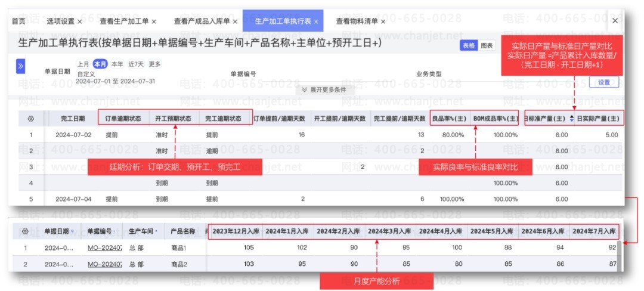
Task: Close the 选项设置 tab with its × icon
Action: [x=79, y=21]
